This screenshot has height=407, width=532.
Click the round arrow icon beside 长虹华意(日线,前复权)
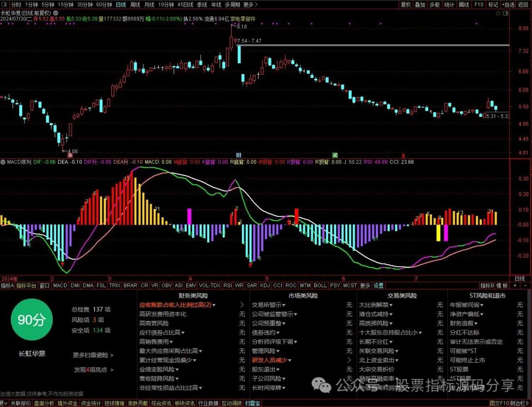[x=56, y=13]
